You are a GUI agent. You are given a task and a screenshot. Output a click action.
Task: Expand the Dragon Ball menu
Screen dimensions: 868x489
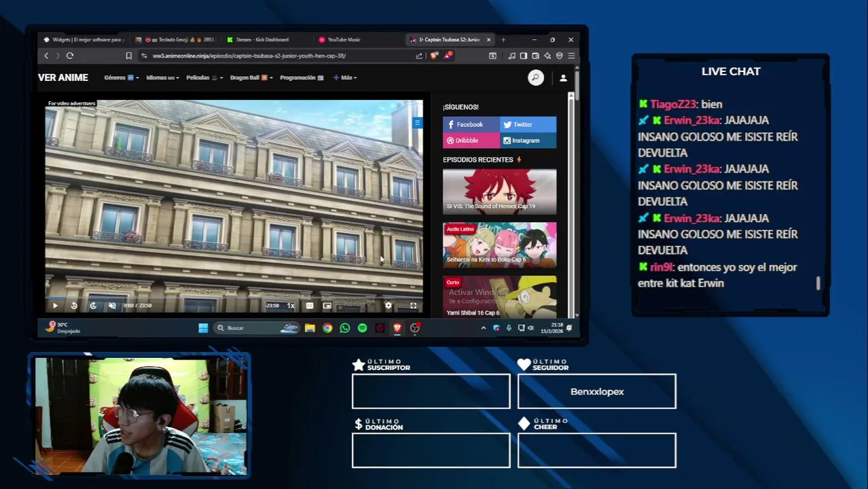tap(251, 77)
